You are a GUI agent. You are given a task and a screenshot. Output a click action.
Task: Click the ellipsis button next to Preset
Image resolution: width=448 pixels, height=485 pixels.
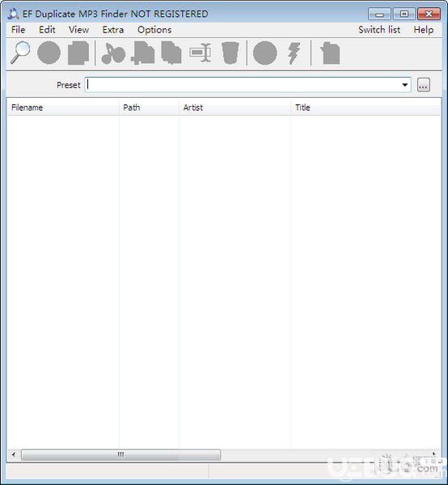424,85
